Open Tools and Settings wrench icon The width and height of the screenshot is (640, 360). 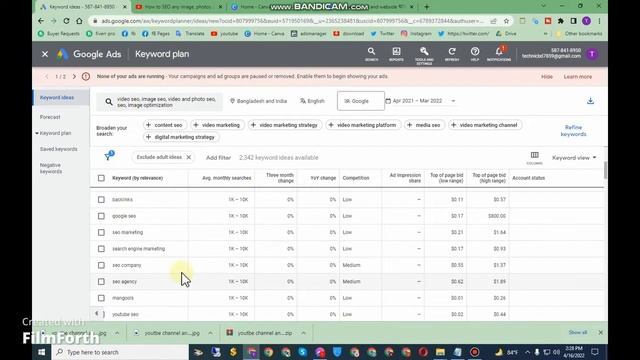[x=424, y=55]
